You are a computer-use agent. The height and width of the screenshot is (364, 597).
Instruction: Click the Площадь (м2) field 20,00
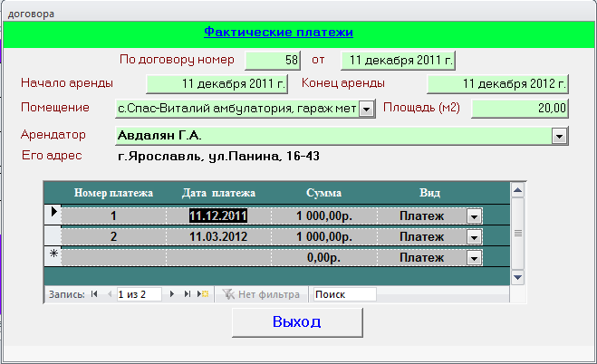[x=520, y=109]
